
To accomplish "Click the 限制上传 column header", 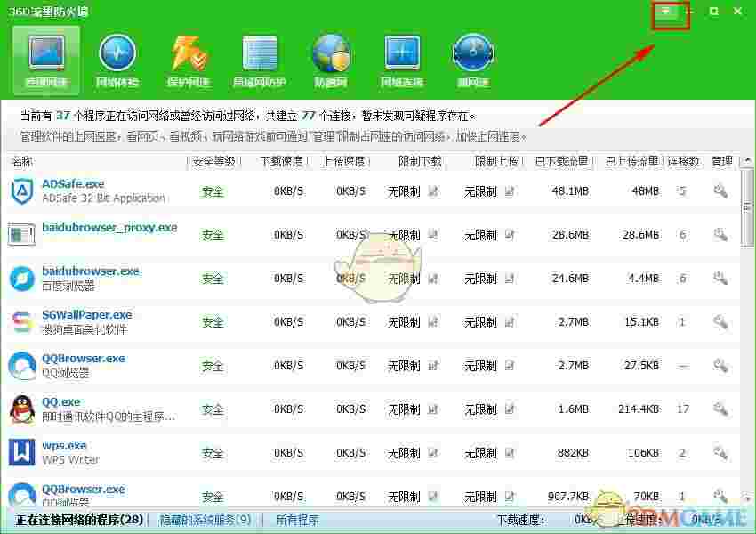I will click(496, 162).
